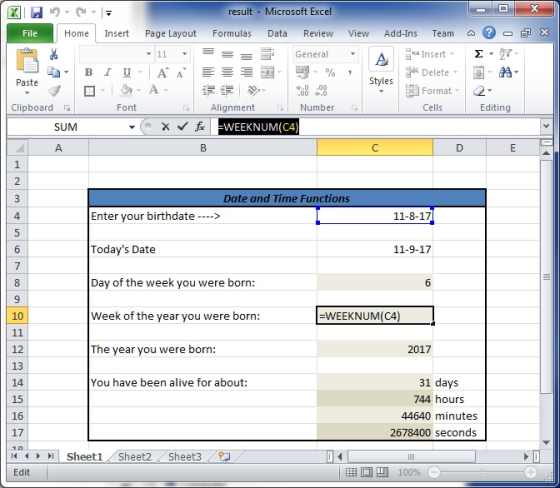
Task: Open the File tab
Action: [x=30, y=34]
